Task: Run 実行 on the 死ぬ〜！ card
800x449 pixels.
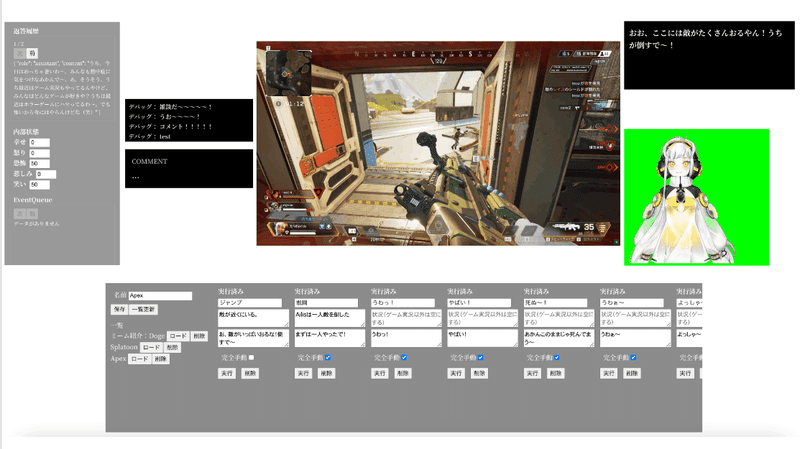Action: (x=532, y=373)
